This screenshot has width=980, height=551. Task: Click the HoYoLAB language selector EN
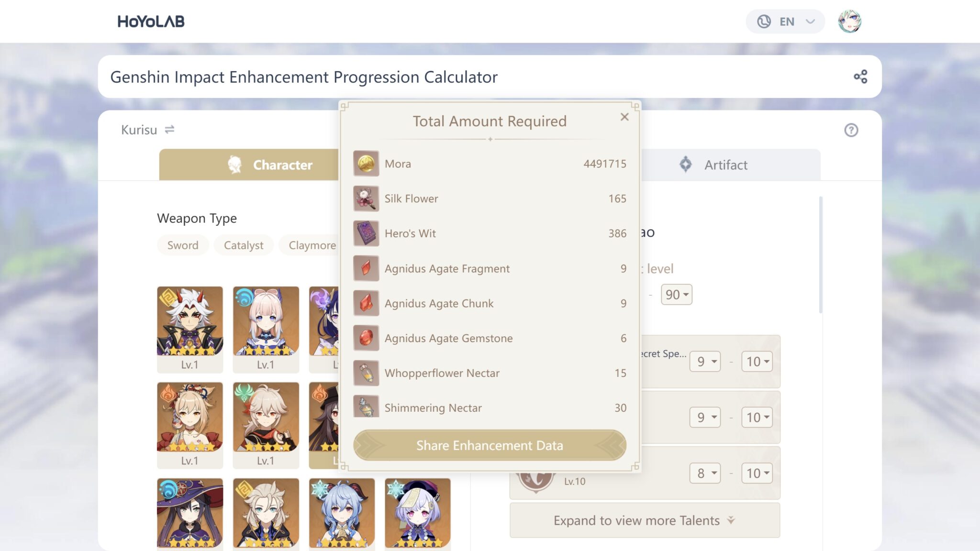coord(785,21)
